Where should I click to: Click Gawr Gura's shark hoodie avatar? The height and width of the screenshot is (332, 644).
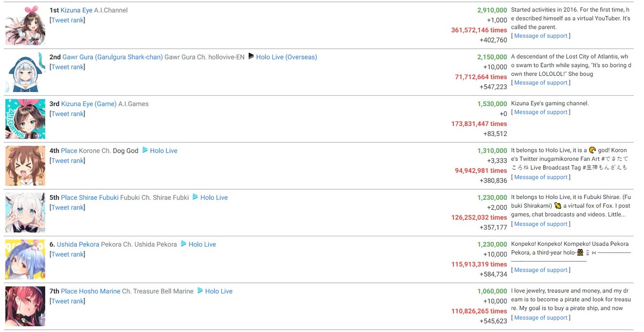click(x=25, y=72)
